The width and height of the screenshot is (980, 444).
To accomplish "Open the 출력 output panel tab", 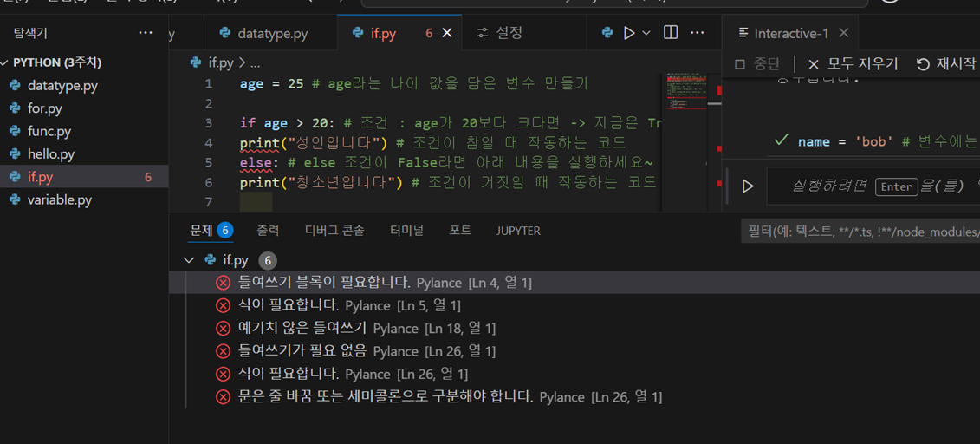I will click(x=268, y=231).
